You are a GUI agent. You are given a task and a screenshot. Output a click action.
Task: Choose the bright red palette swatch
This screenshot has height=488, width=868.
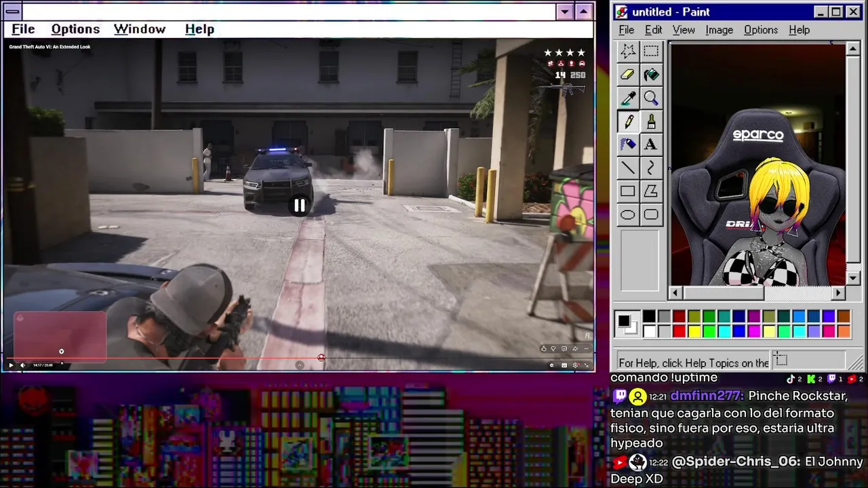[x=679, y=331]
